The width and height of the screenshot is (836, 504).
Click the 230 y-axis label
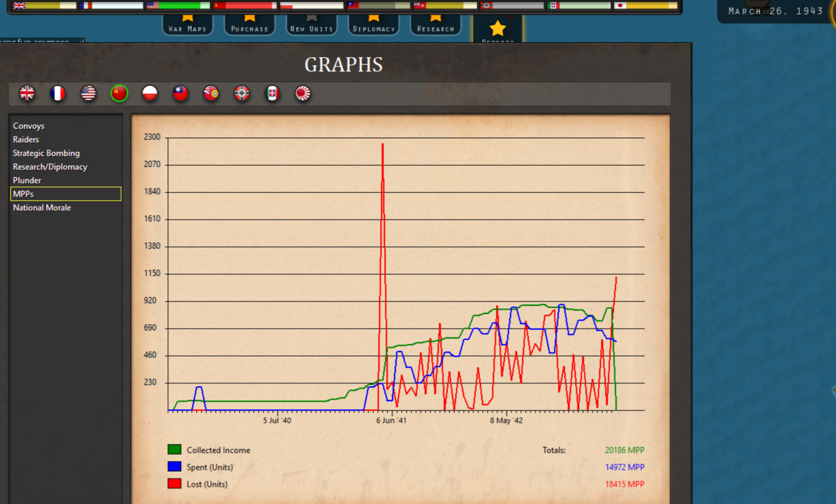click(x=150, y=382)
